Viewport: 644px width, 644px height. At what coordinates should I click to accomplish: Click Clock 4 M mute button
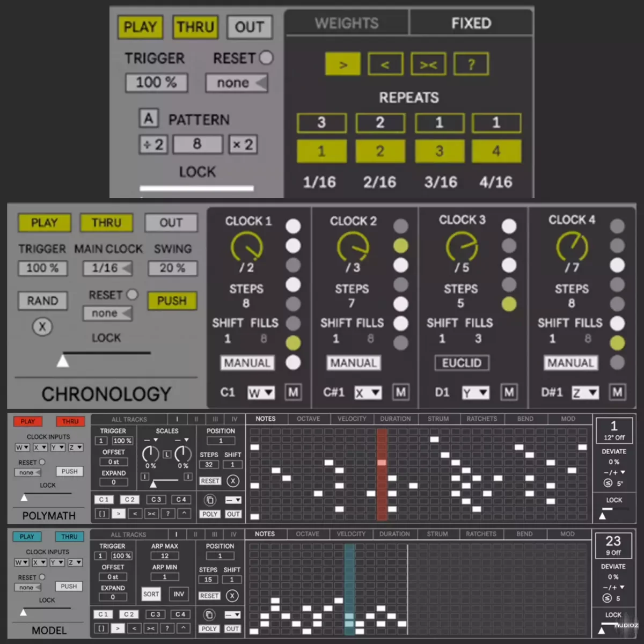click(x=617, y=392)
